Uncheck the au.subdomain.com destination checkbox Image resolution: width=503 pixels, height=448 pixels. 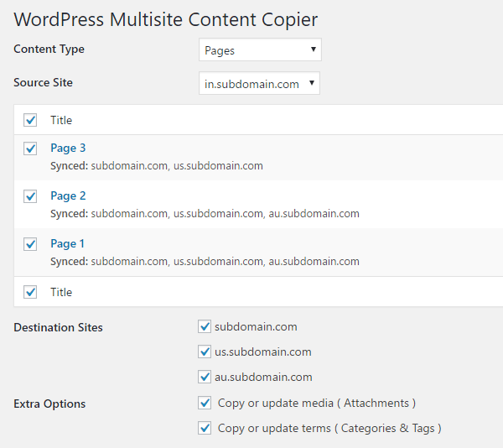point(205,377)
